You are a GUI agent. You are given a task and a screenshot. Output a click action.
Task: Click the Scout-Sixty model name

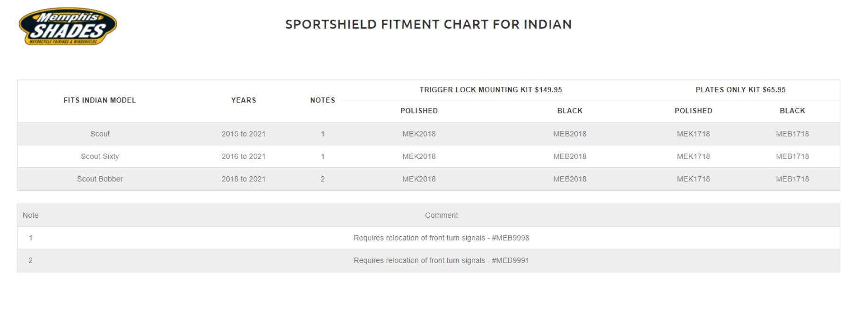click(100, 156)
